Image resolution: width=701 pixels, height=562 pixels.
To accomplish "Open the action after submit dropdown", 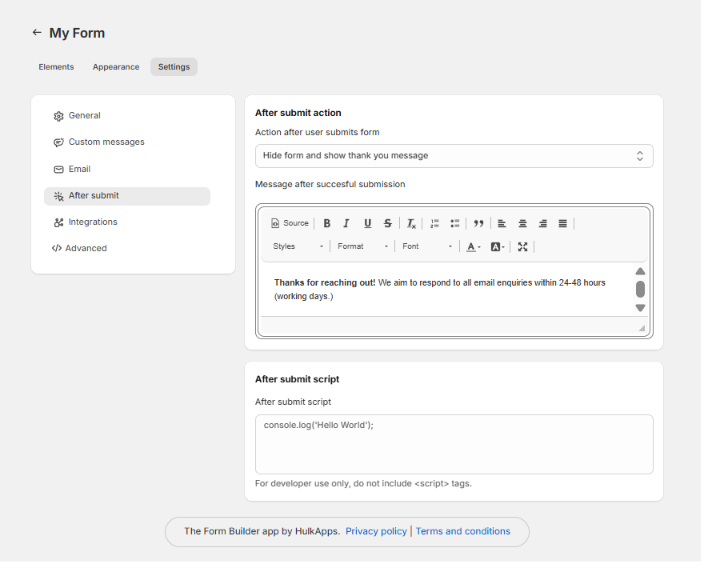I will [x=454, y=156].
